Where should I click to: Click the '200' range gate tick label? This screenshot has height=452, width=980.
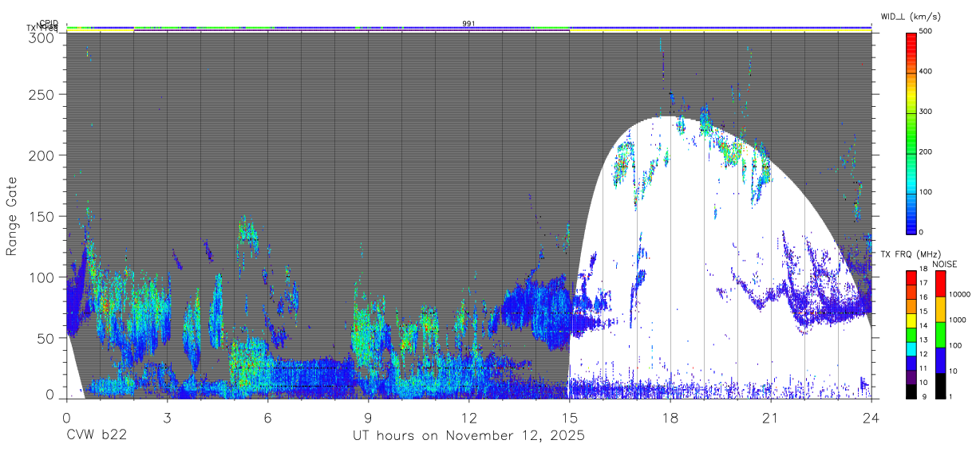tap(43, 155)
